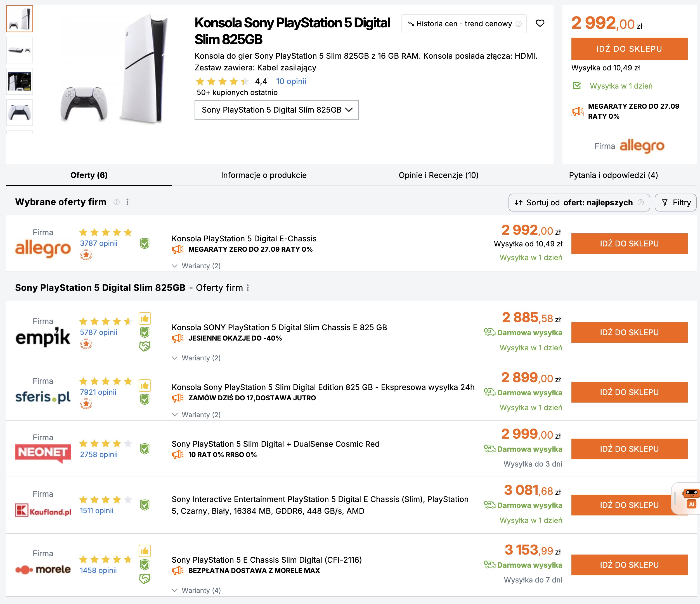The height and width of the screenshot is (604, 700).
Task: Go to the sferis.pl shop via IDŹ DO SKLEPU
Action: pos(629,392)
